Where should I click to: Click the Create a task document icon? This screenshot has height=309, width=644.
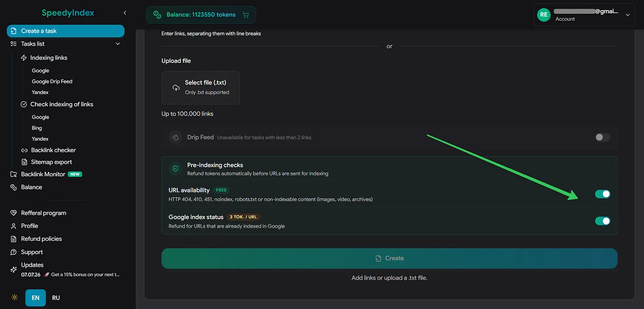[x=13, y=31]
